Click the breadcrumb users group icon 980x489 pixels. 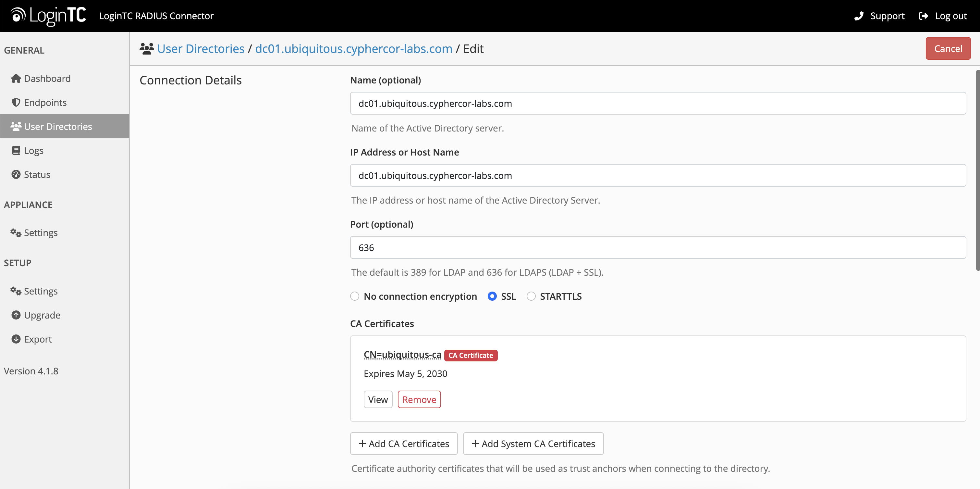tap(147, 48)
